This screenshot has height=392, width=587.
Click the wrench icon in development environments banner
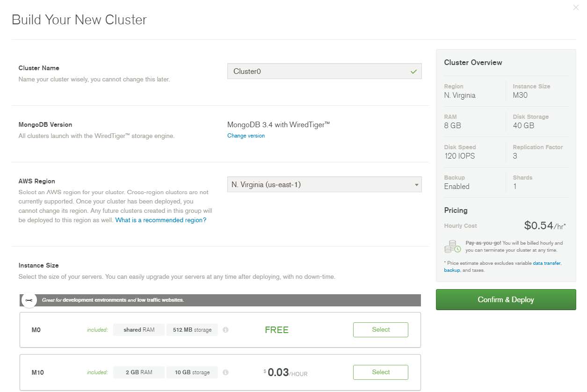pyautogui.click(x=29, y=300)
